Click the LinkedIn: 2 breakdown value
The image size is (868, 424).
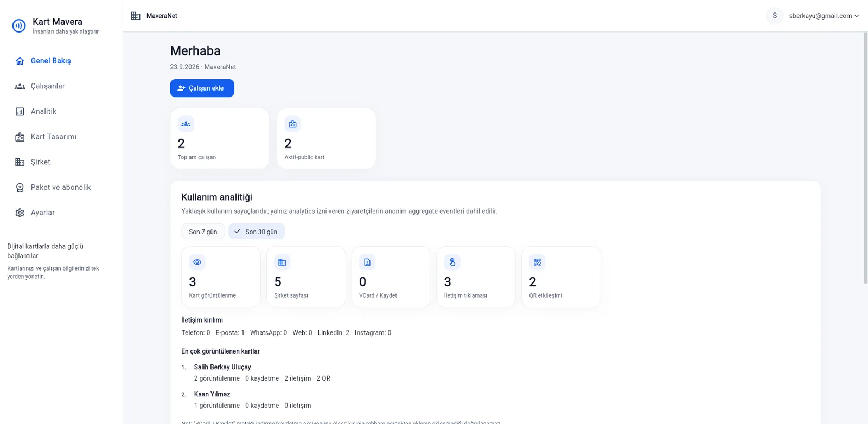point(334,333)
